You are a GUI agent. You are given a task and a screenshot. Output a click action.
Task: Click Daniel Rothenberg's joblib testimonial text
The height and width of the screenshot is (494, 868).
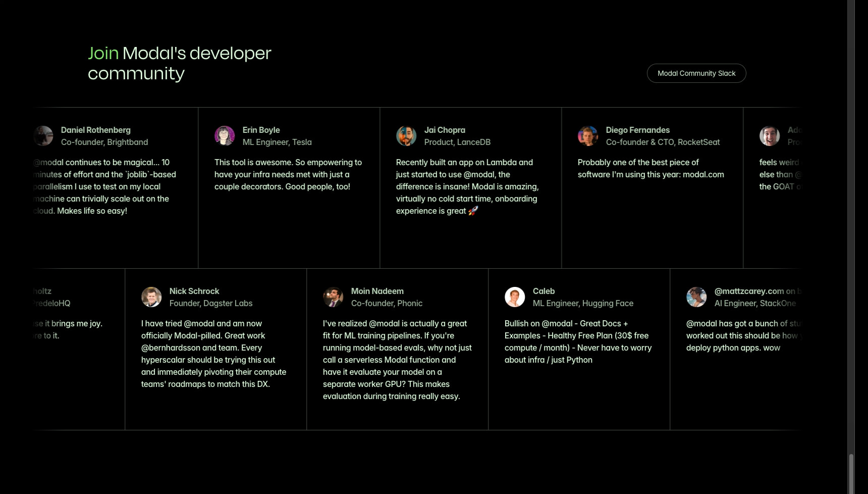tap(104, 186)
